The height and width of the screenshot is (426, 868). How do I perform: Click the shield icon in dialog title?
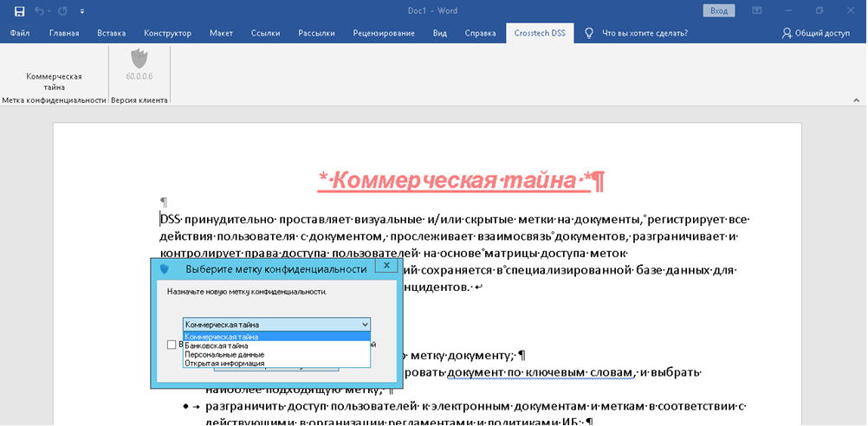pyautogui.click(x=164, y=269)
